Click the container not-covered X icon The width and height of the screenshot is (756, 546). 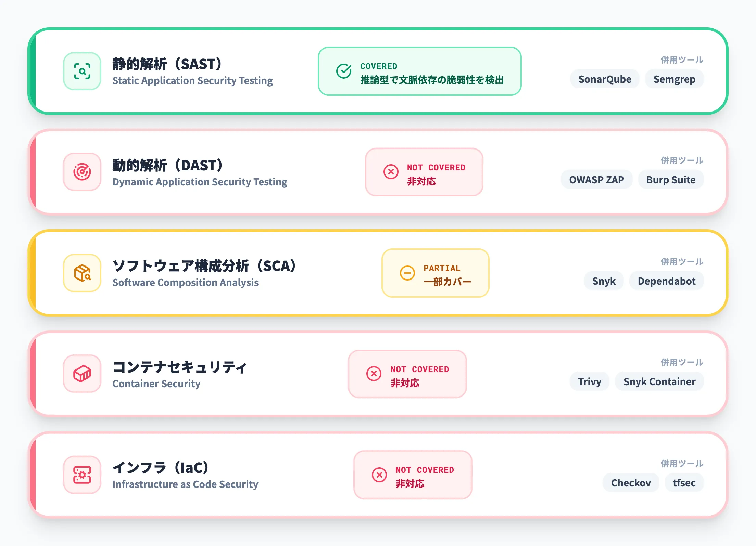tap(374, 374)
